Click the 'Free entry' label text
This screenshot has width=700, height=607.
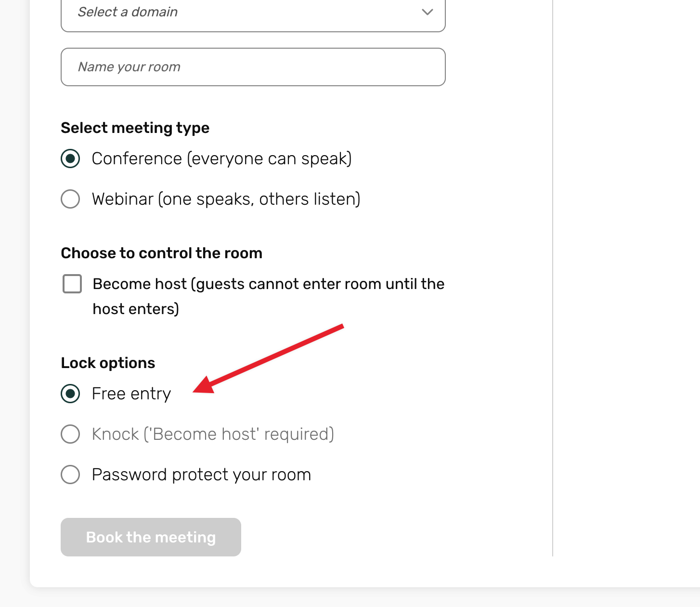tap(131, 394)
